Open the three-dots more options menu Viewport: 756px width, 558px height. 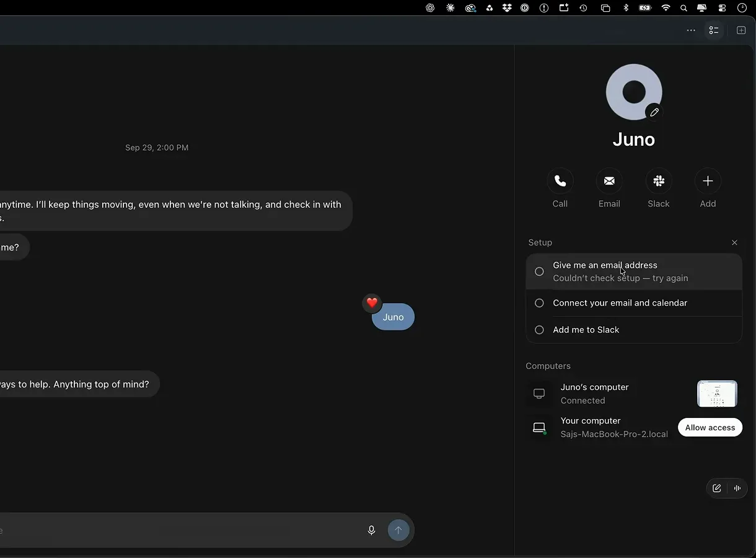point(691,30)
